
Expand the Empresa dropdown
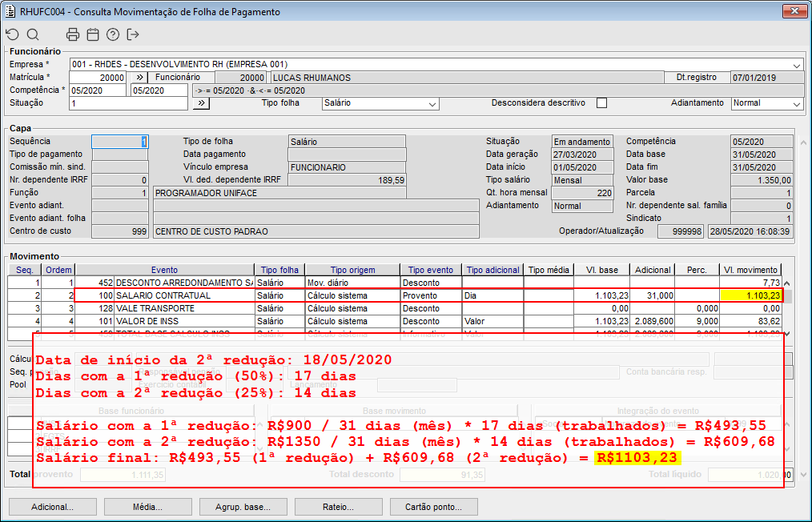797,65
